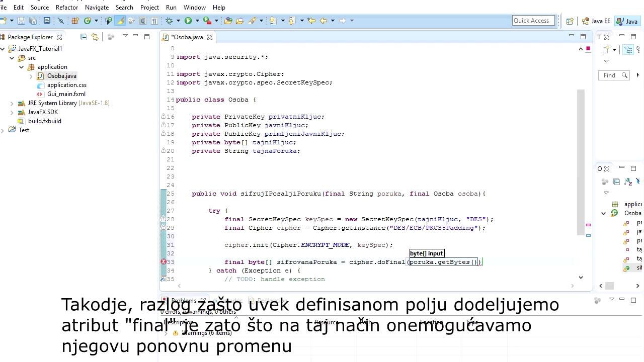Screen dimensions: 644x362
Task: Select Gui_main.fxml file
Action: point(66,94)
